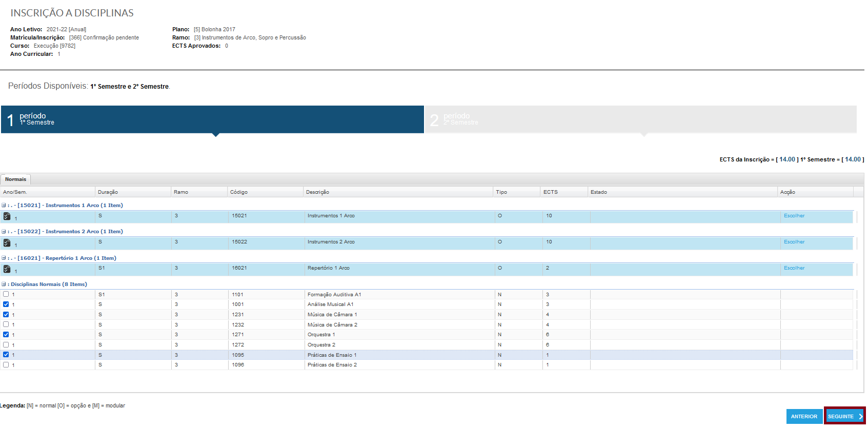Collapse the Disciplinas Normais group
Viewport: 868px width, 429px height.
4,284
